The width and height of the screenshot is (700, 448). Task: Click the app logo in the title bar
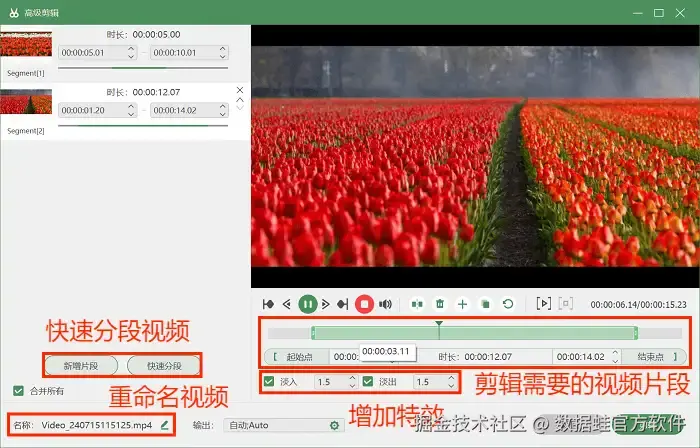coord(14,13)
